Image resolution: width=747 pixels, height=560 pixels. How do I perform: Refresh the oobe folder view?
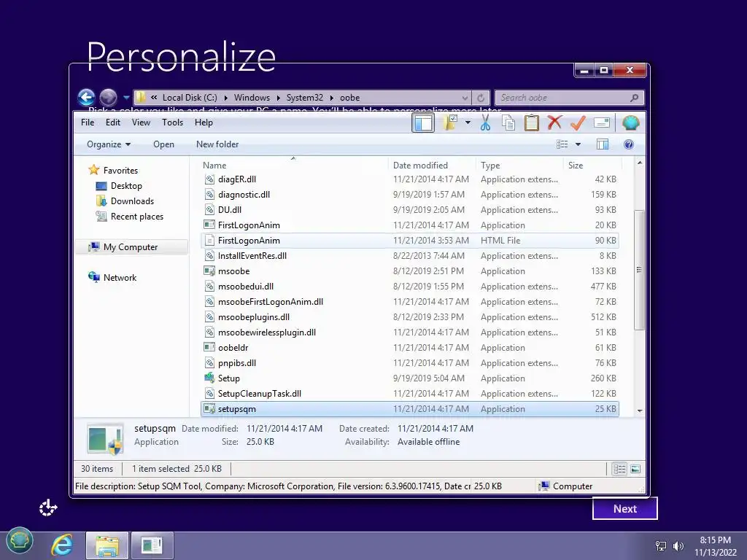(481, 98)
